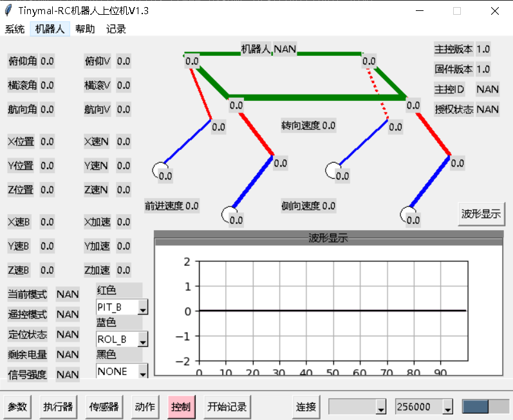Click the 机器人 NAN label above diagram
Screen dimensions: 513x420
click(269, 49)
